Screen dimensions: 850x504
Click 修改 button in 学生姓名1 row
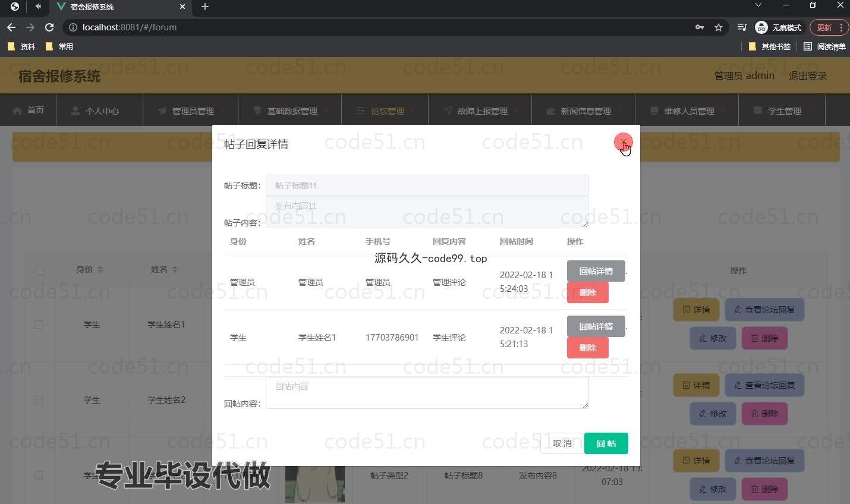point(713,338)
